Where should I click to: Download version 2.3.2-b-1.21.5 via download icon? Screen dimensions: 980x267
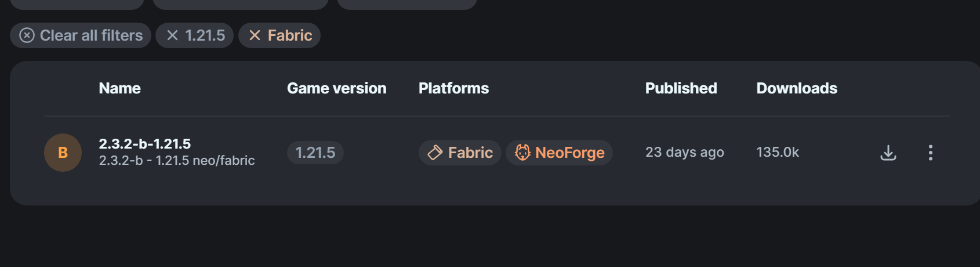888,153
